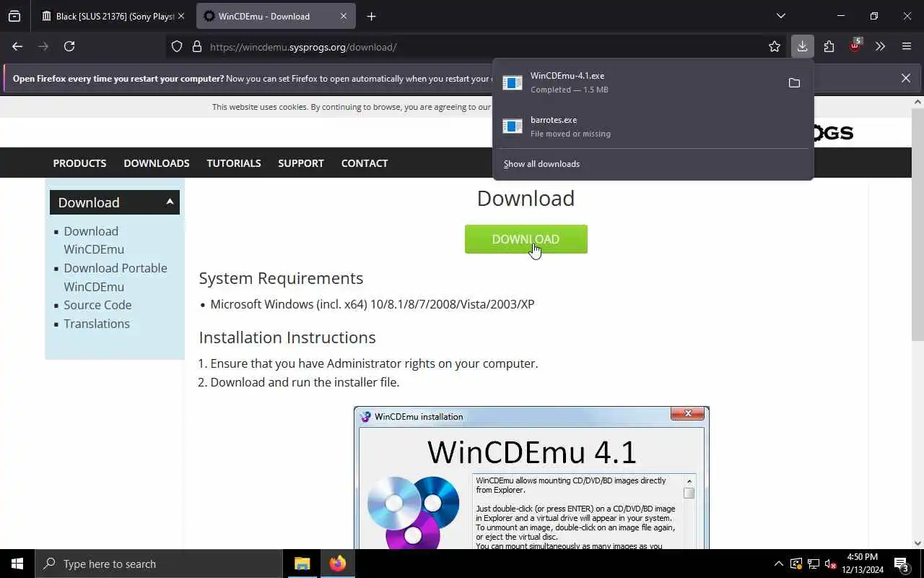
Task: Click Show all downloads
Action: tap(541, 164)
